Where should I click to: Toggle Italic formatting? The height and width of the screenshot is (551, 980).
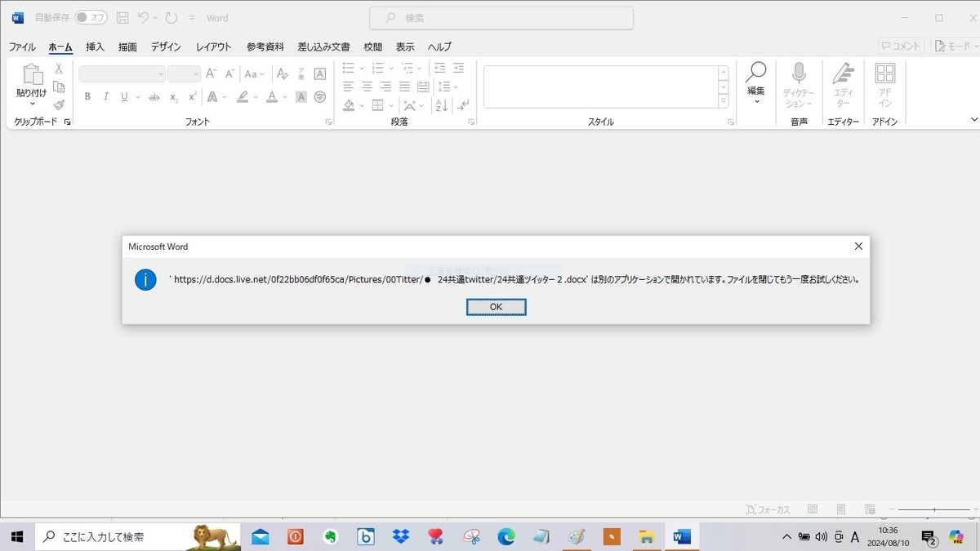coord(106,96)
